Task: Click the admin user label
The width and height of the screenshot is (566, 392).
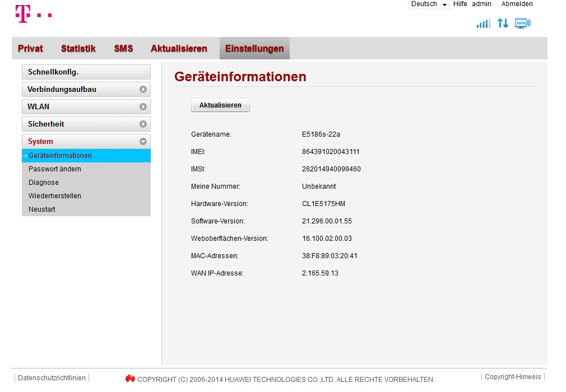Action: (481, 4)
